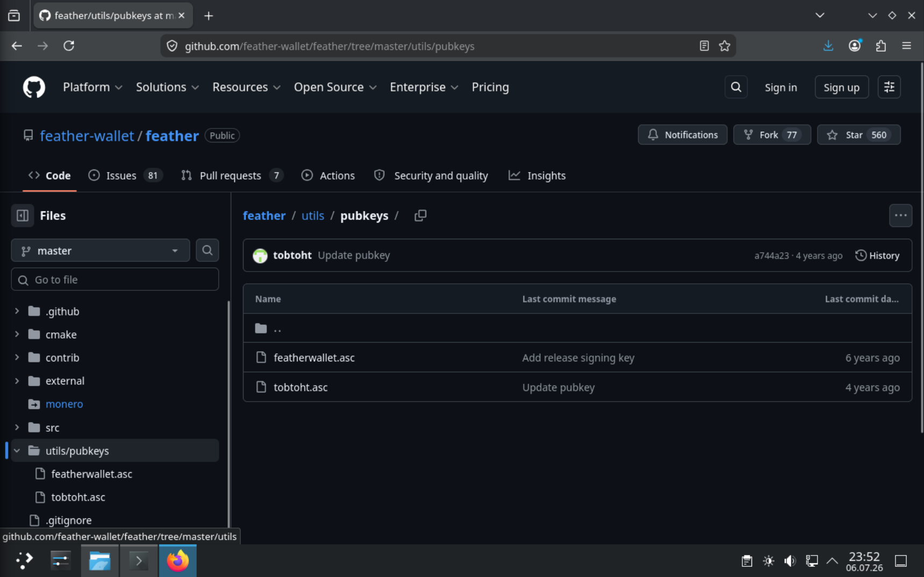This screenshot has width=924, height=577.
Task: Click Sign in
Action: (780, 87)
